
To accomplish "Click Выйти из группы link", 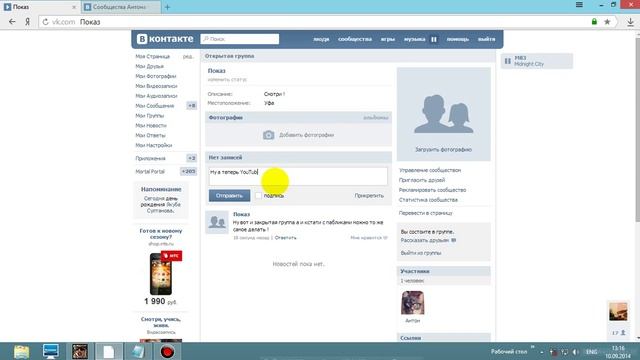I will pyautogui.click(x=420, y=253).
